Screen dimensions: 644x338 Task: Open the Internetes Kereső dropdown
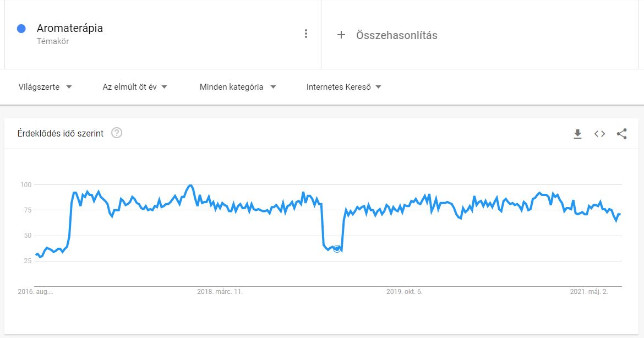click(x=344, y=87)
